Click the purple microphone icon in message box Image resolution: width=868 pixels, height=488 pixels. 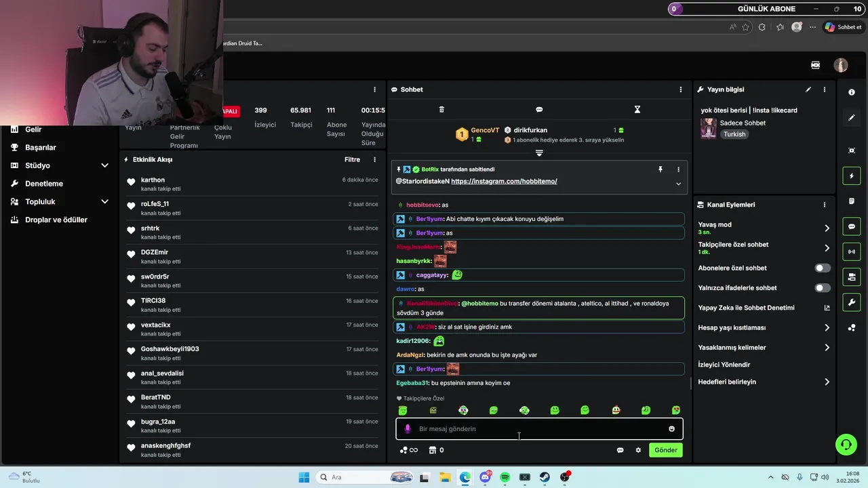click(x=408, y=429)
